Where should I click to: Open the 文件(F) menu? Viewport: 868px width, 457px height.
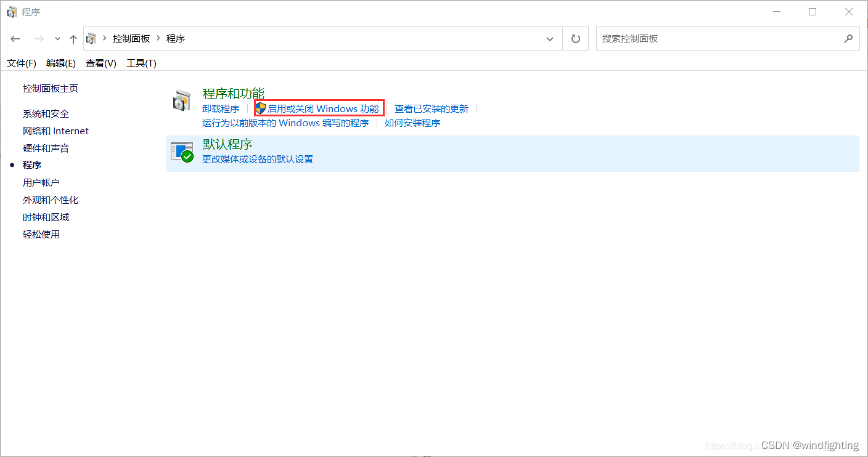[x=22, y=63]
